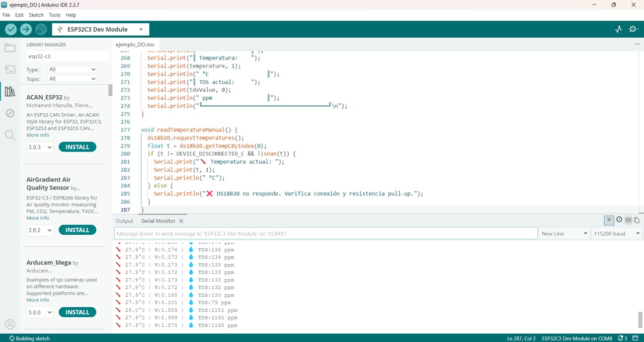
Task: Open the Serial Monitor magnifier icon
Action: pos(634,29)
